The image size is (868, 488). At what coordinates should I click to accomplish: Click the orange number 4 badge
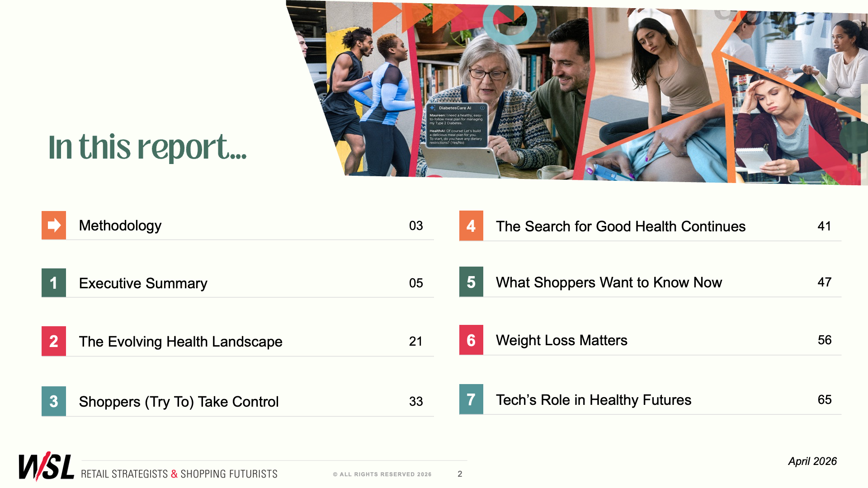(471, 226)
